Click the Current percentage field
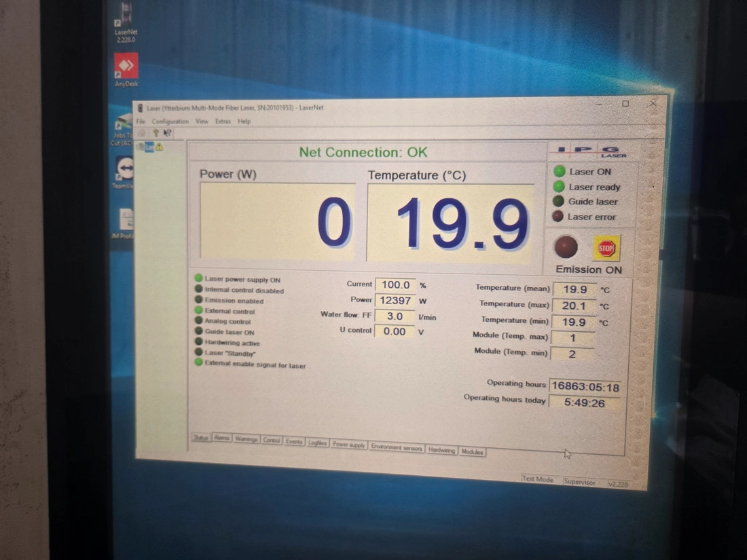The image size is (747, 560). click(395, 285)
